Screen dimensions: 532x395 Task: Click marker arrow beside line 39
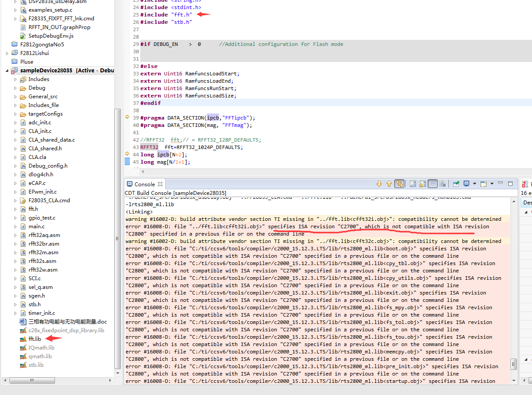tap(127, 117)
